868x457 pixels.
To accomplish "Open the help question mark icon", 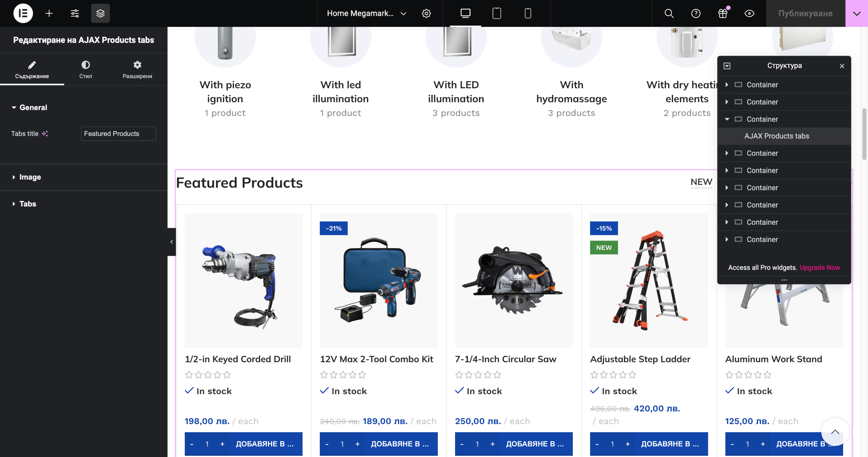I will click(696, 13).
